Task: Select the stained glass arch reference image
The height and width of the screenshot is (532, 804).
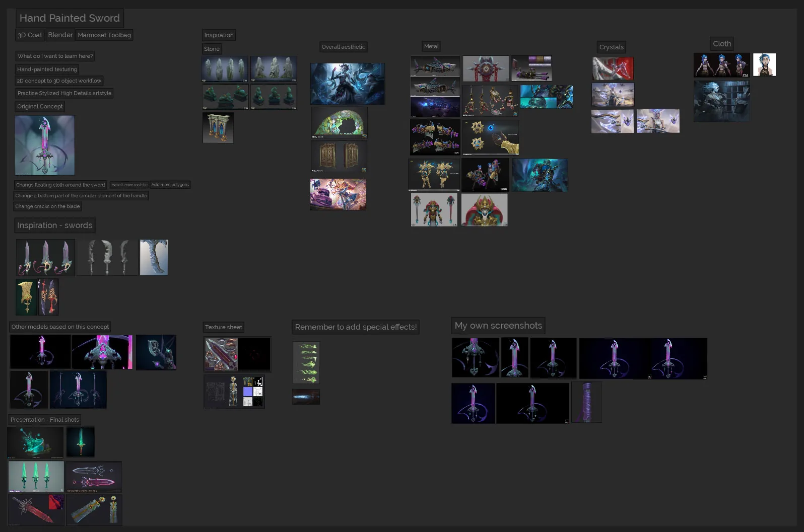Action: point(340,122)
